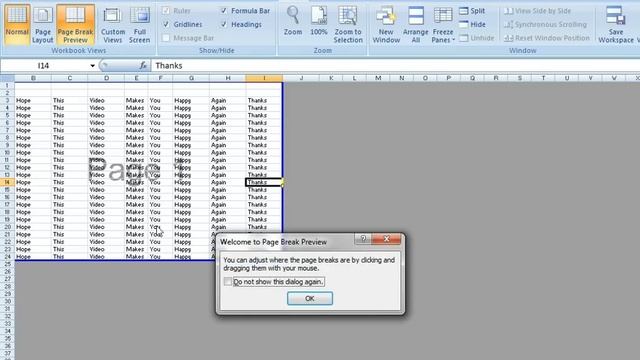The height and width of the screenshot is (360, 640).
Task: Select row 3 header
Action: (x=7, y=100)
